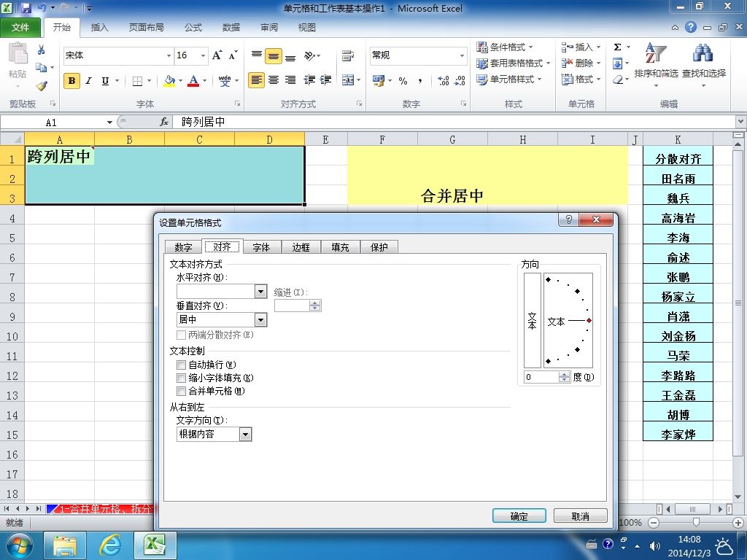Click the 取消 button
This screenshot has width=747, height=560.
pos(580,516)
